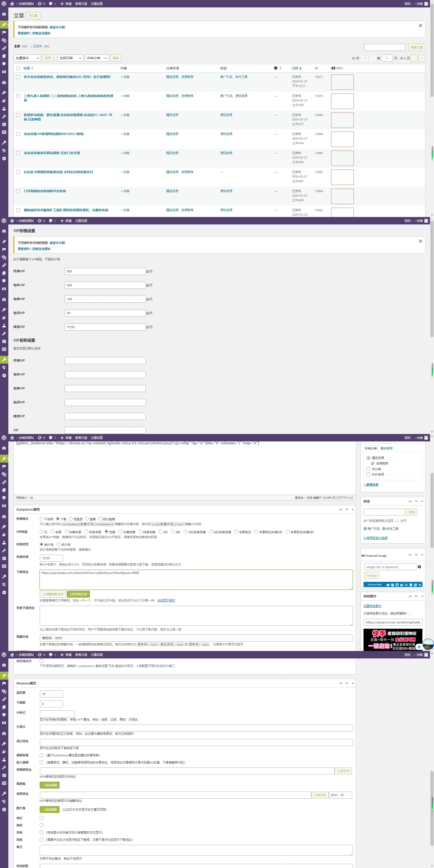Open the book Premium fields icon
Screen dimensions: 434x868
[x=411, y=585]
